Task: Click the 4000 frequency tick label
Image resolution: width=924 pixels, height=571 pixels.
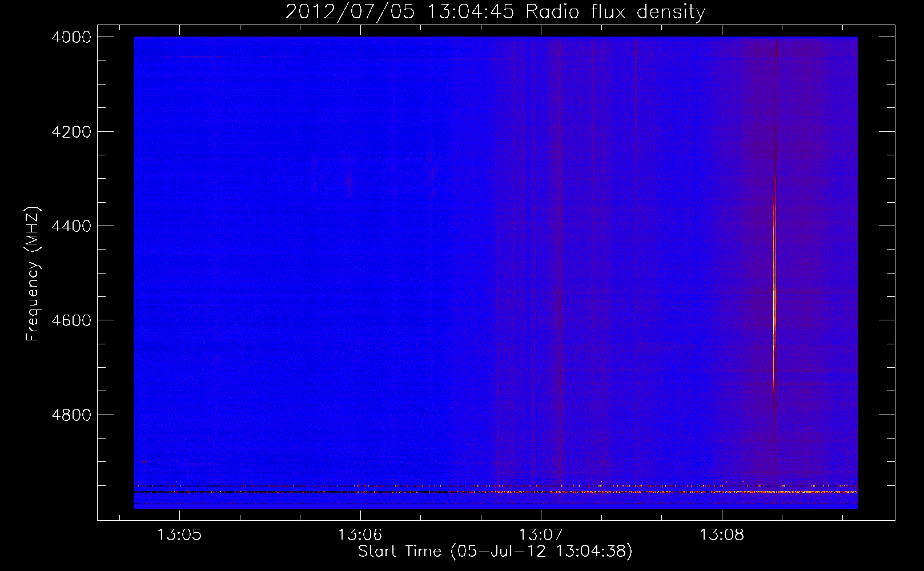Action: click(x=71, y=37)
